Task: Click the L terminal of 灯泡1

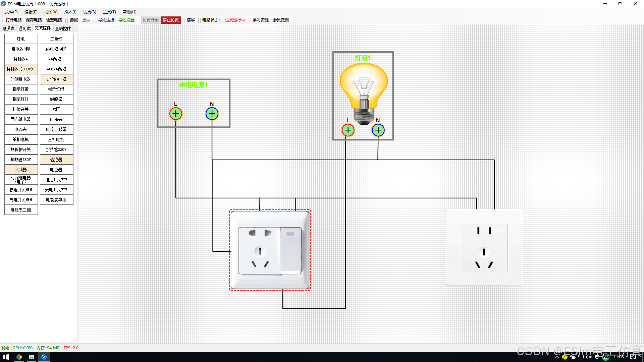Action: coord(348,130)
